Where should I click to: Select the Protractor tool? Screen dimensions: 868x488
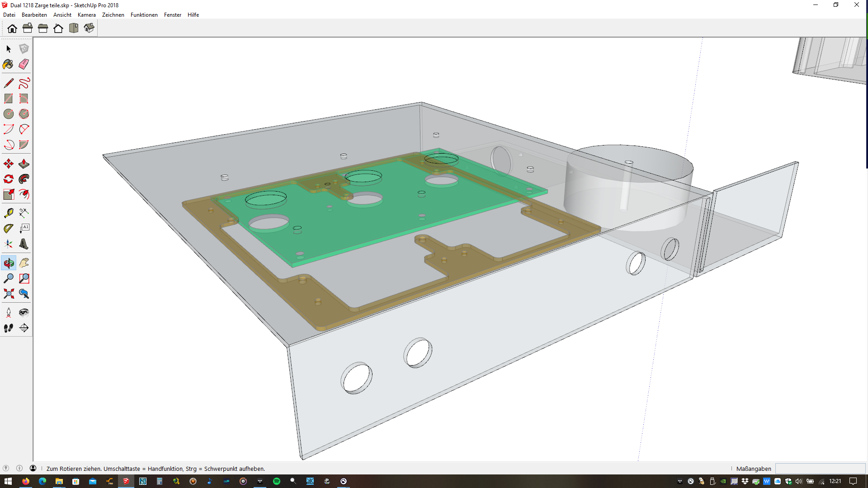(x=9, y=229)
